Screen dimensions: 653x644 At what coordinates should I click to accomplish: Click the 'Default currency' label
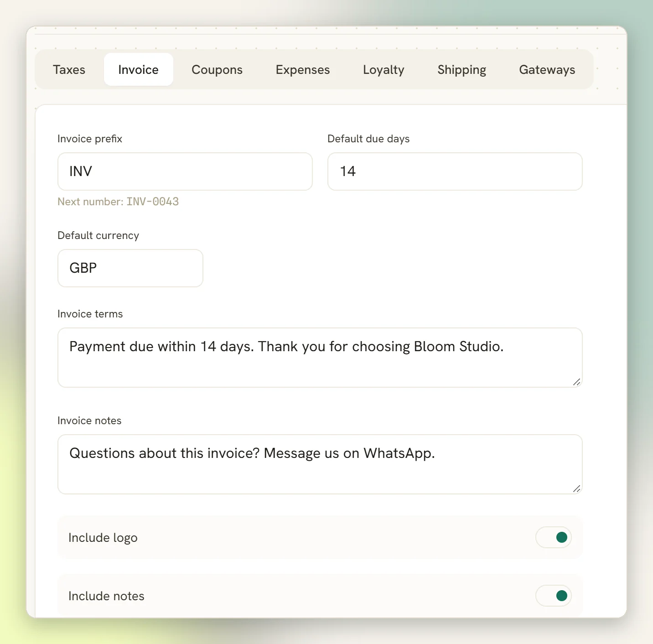[x=98, y=235]
